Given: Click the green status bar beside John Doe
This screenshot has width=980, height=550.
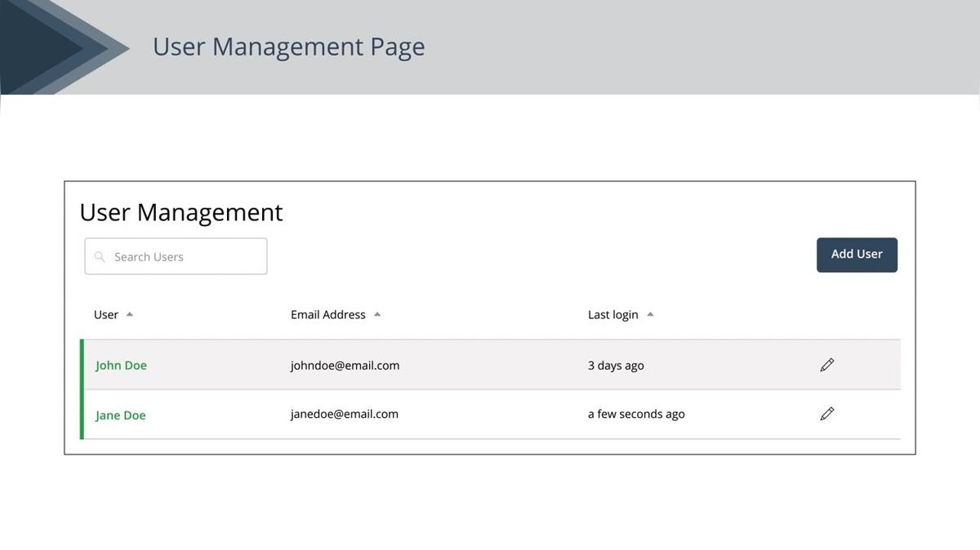Looking at the screenshot, I should tap(81, 365).
